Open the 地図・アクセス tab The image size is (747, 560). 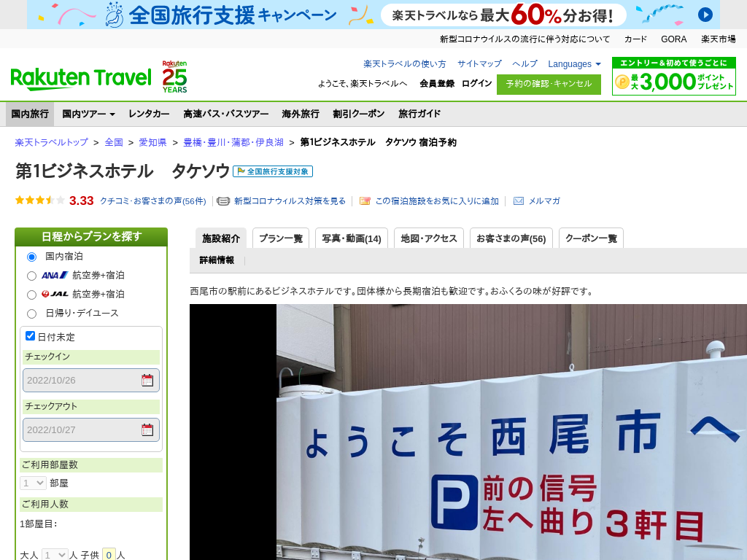coord(429,238)
